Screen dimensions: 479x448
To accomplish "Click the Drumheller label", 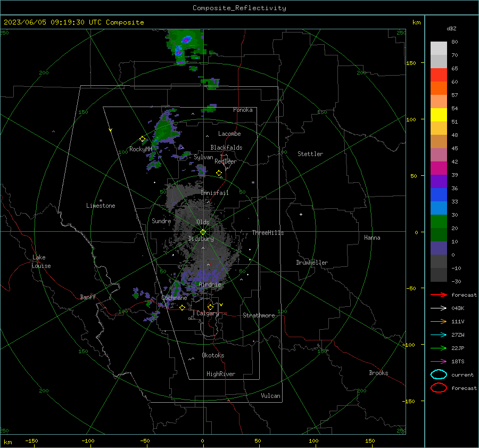I will [311, 263].
